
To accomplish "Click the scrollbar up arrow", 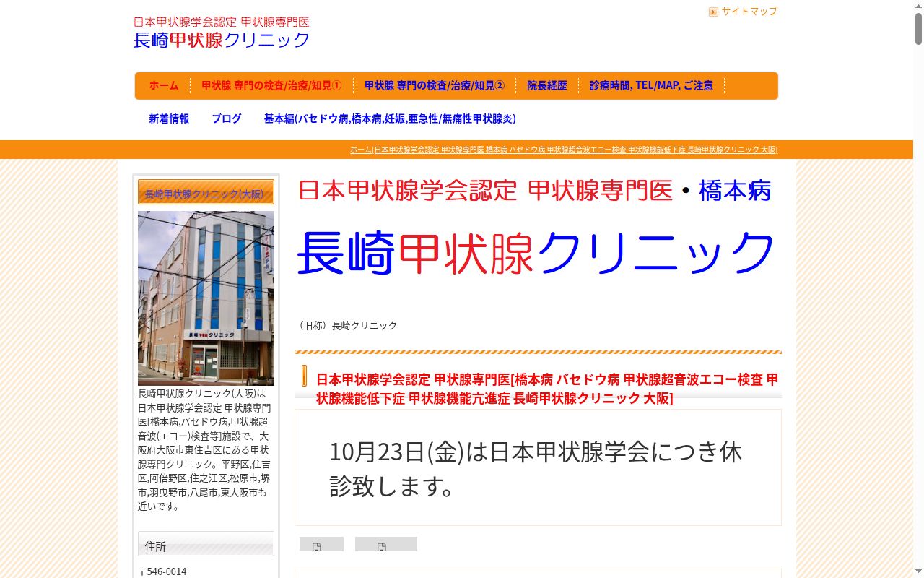I will (918, 5).
